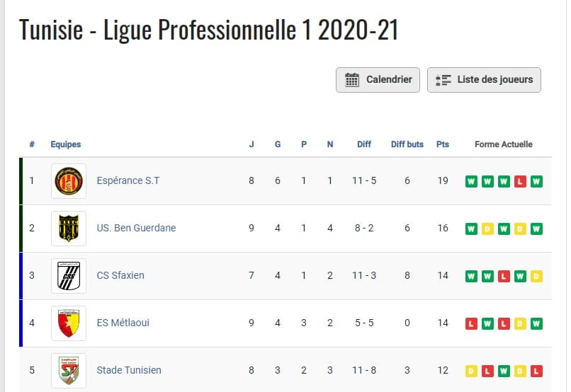Open the Calendrier button
Screen dimensions: 571x392
pyautogui.click(x=378, y=80)
